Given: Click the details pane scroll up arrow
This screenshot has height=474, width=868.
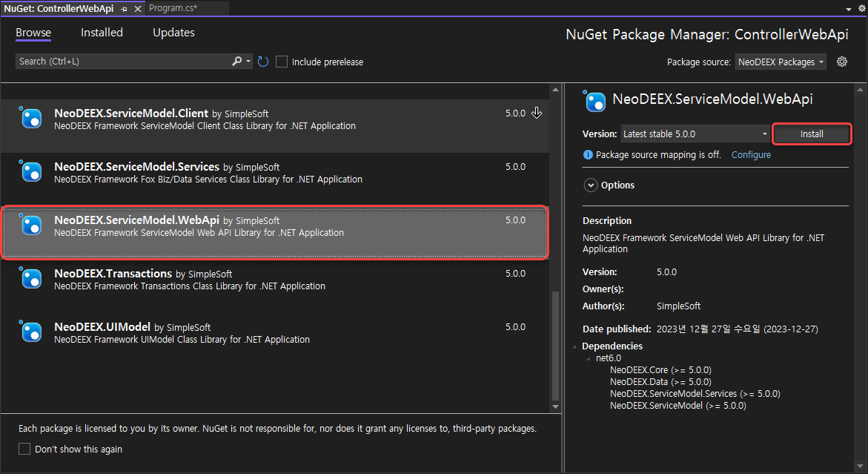Looking at the screenshot, I should 861,90.
